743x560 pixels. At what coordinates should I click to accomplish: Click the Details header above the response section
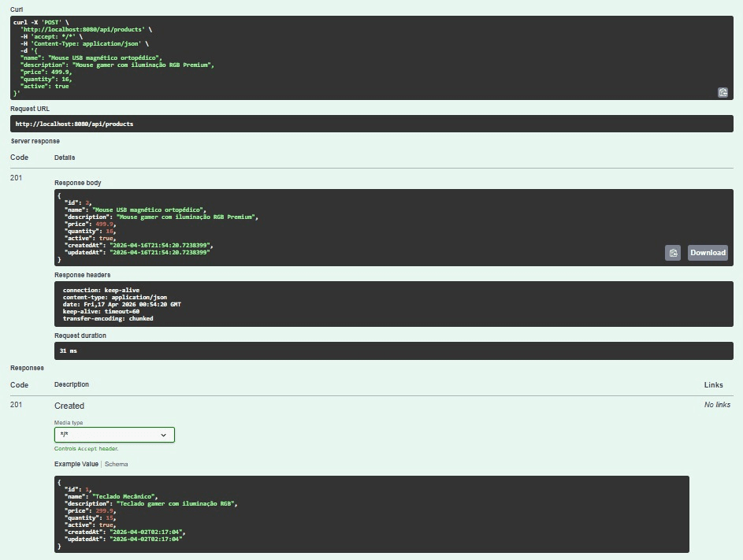tap(62, 158)
